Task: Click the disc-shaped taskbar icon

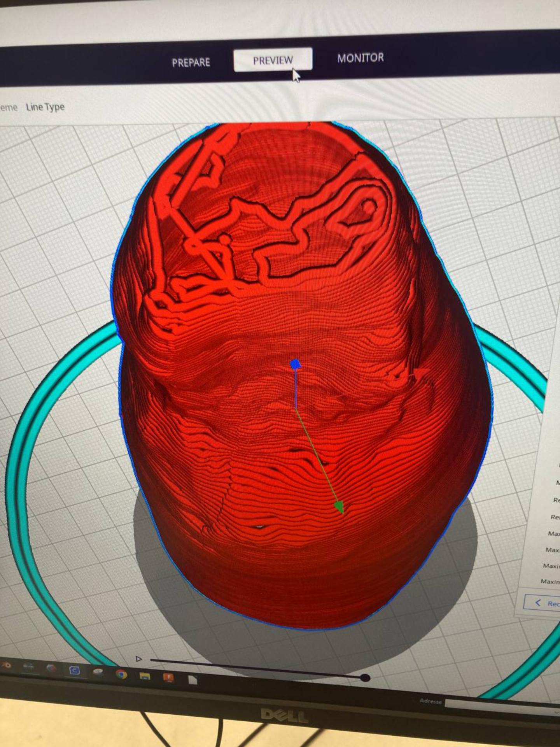Action: click(x=98, y=672)
